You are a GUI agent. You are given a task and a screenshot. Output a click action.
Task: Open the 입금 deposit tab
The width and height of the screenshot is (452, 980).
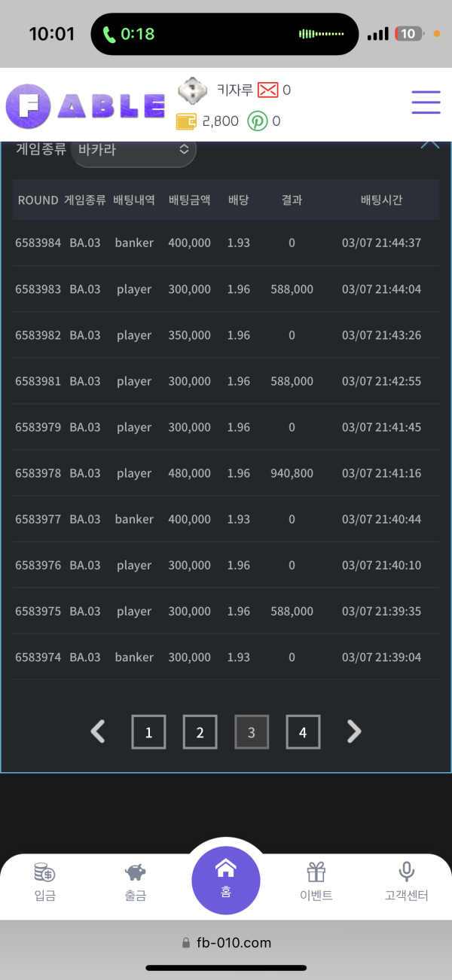(44, 883)
